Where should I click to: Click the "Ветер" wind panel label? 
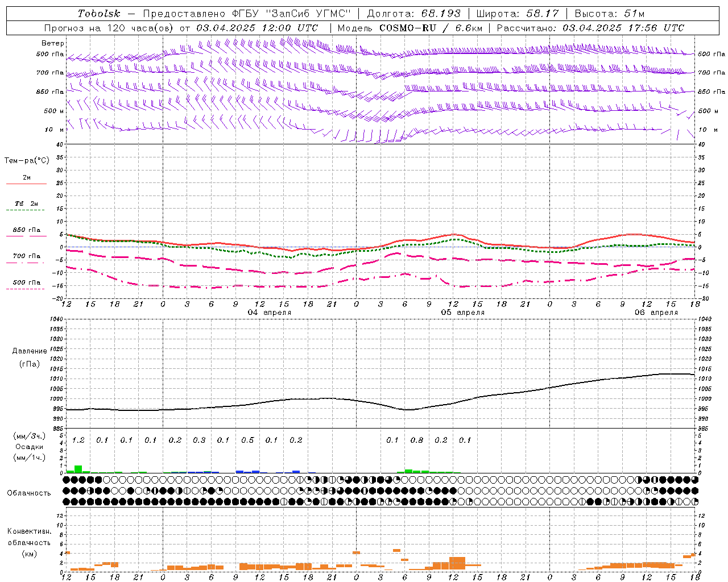coord(53,43)
